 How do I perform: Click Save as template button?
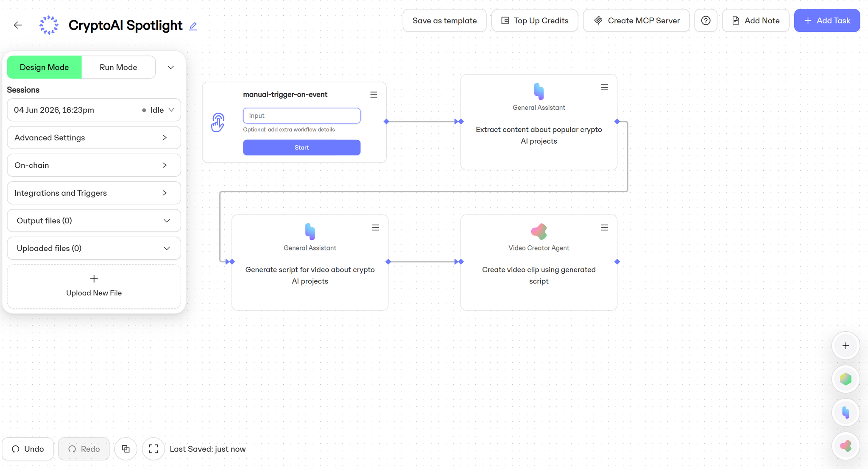(x=444, y=20)
